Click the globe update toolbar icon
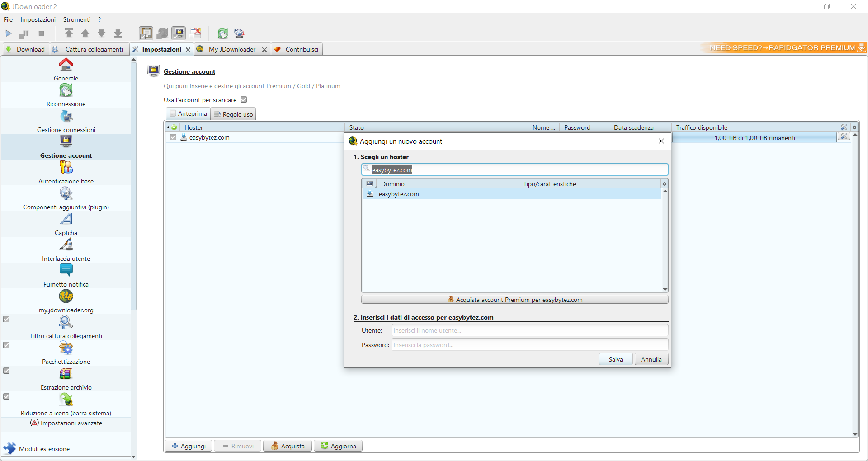This screenshot has width=868, height=461. point(239,33)
